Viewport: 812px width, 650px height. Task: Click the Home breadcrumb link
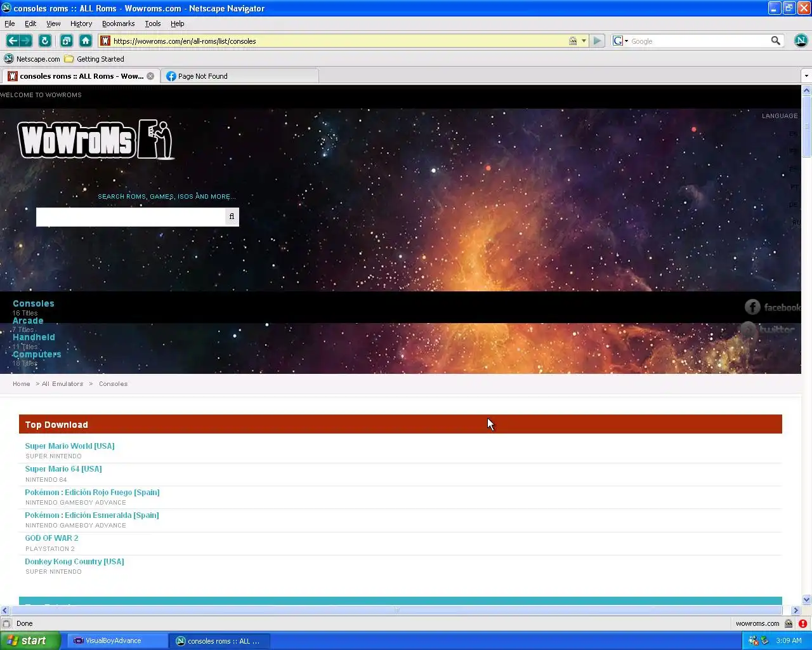pos(22,384)
